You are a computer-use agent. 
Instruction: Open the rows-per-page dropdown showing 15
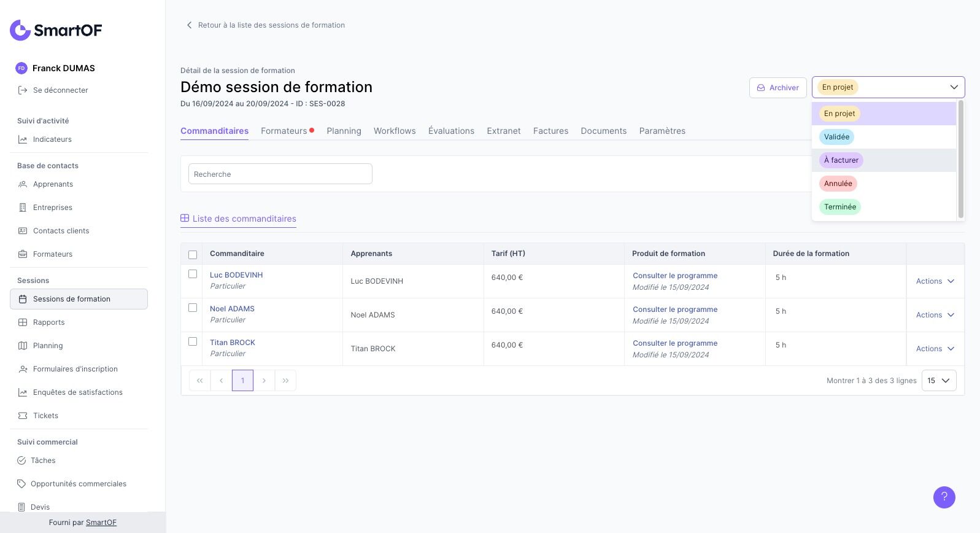(x=938, y=381)
